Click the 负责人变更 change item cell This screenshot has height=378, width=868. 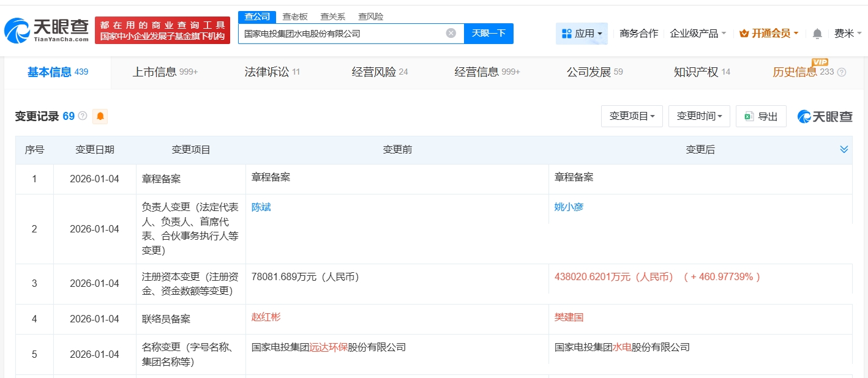190,229
